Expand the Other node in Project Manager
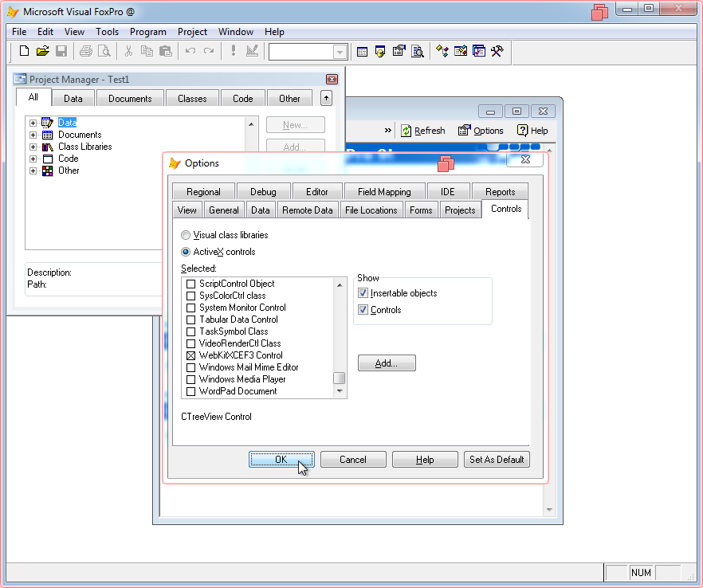The image size is (703, 588). [x=33, y=171]
